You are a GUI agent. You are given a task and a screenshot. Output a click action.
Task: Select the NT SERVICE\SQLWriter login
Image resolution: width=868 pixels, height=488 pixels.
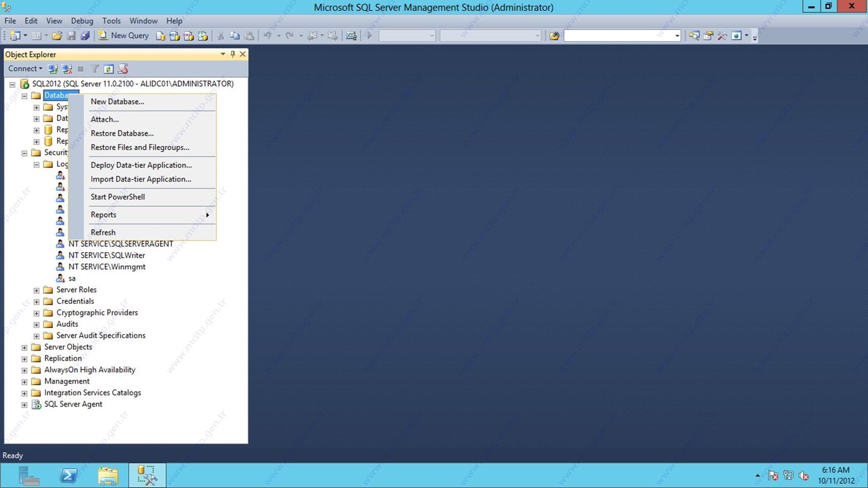pyautogui.click(x=107, y=255)
